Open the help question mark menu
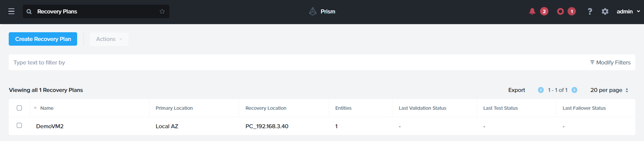The height and width of the screenshot is (141, 644). coord(590,11)
